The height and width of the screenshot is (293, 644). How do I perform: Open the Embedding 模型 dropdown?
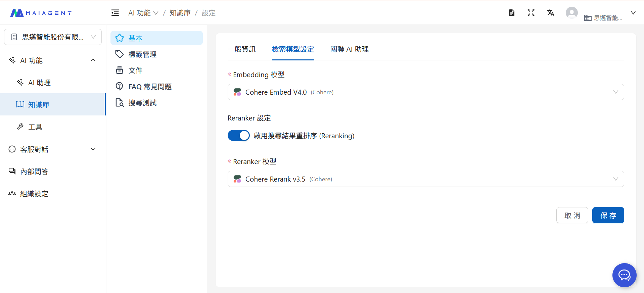pos(425,92)
